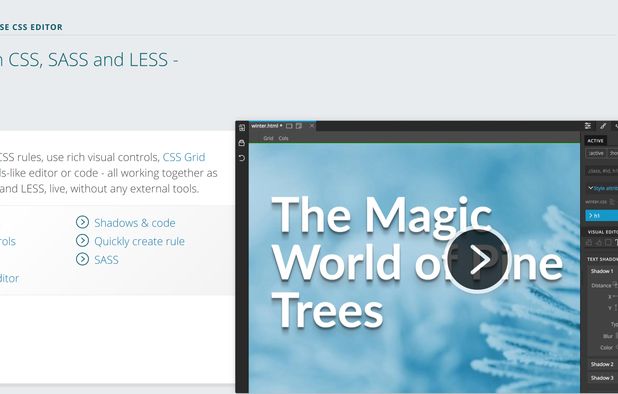Click the first icon under VISUAL EDITOR
618x394 pixels.
(x=589, y=243)
